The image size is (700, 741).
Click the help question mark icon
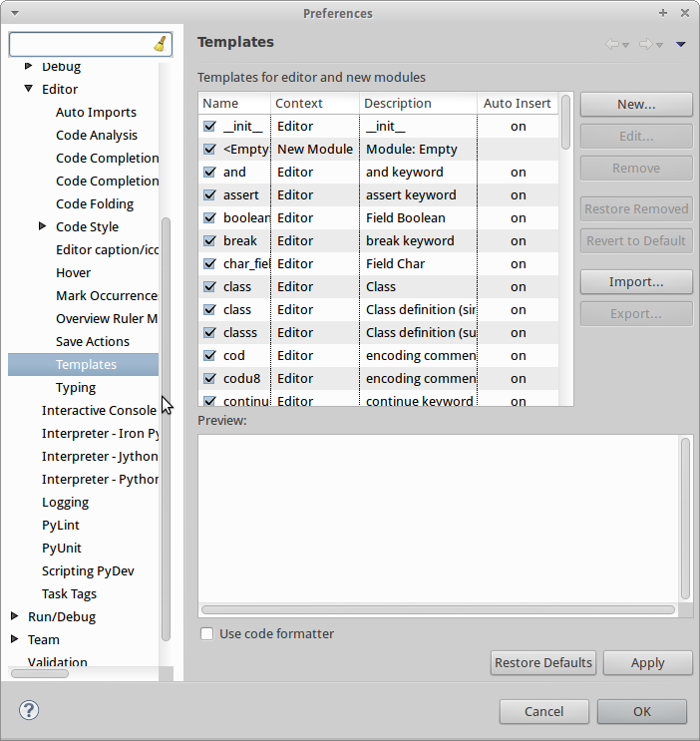29,710
